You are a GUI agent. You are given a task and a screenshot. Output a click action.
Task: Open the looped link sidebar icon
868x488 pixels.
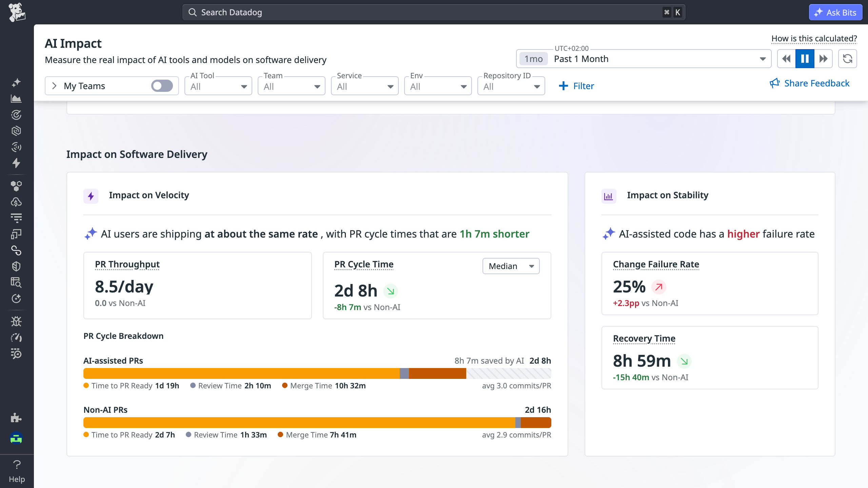click(x=16, y=250)
